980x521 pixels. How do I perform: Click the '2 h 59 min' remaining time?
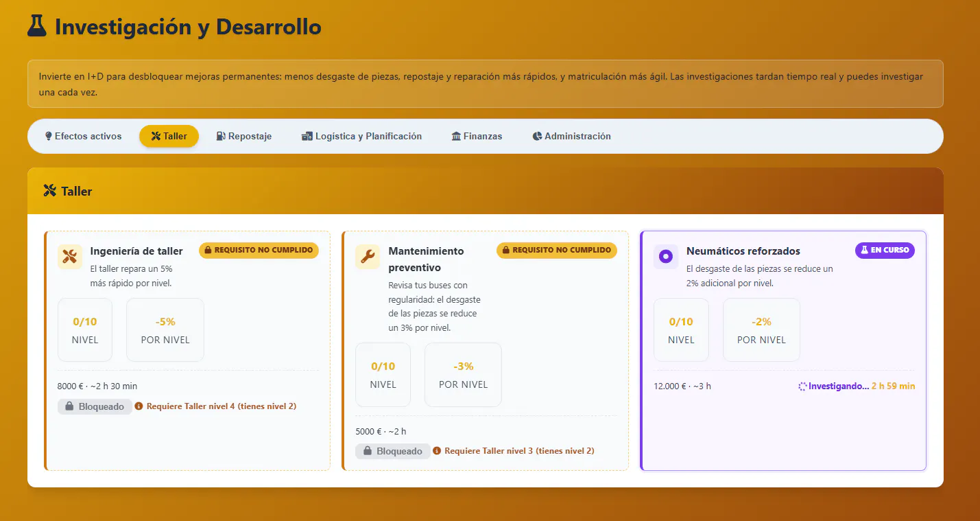(x=893, y=386)
